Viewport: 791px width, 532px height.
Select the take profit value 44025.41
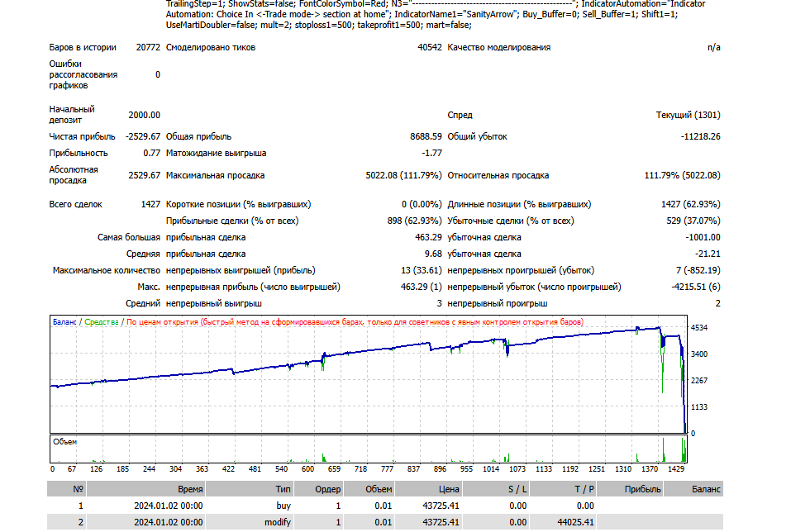575,522
